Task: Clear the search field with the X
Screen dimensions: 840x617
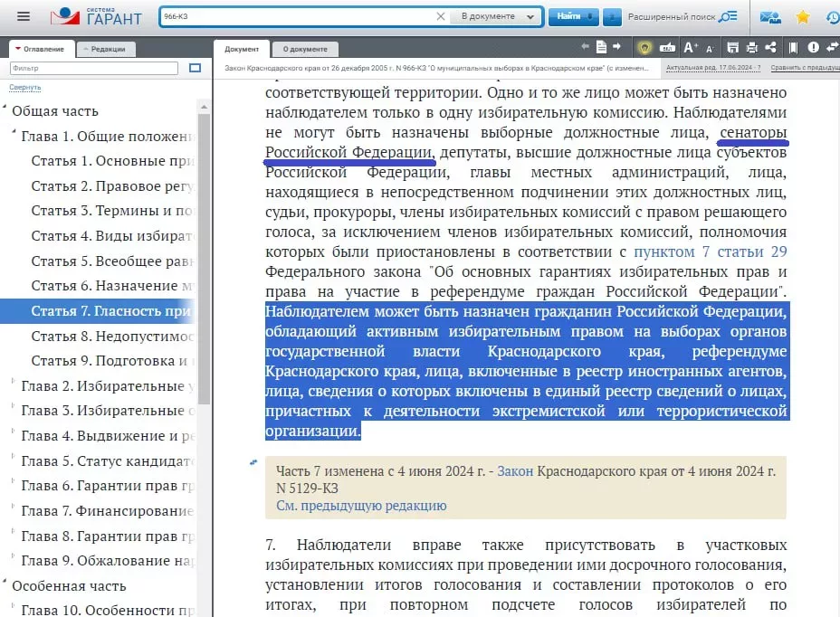Action: (x=441, y=15)
